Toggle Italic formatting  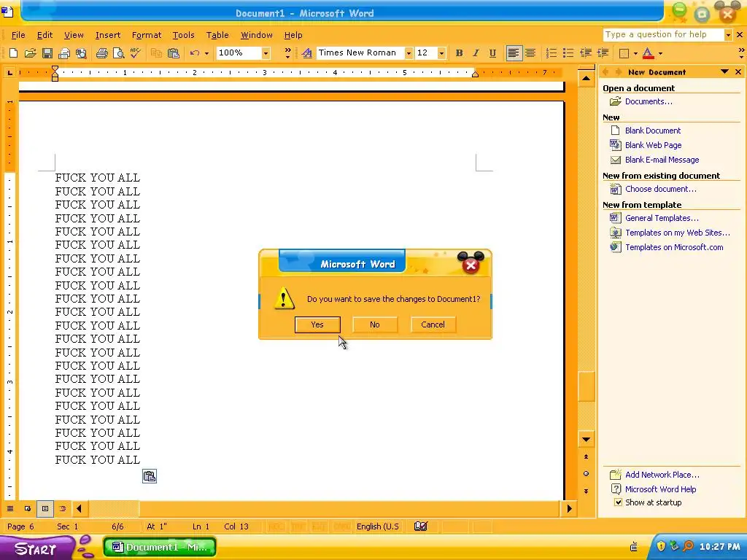point(476,52)
